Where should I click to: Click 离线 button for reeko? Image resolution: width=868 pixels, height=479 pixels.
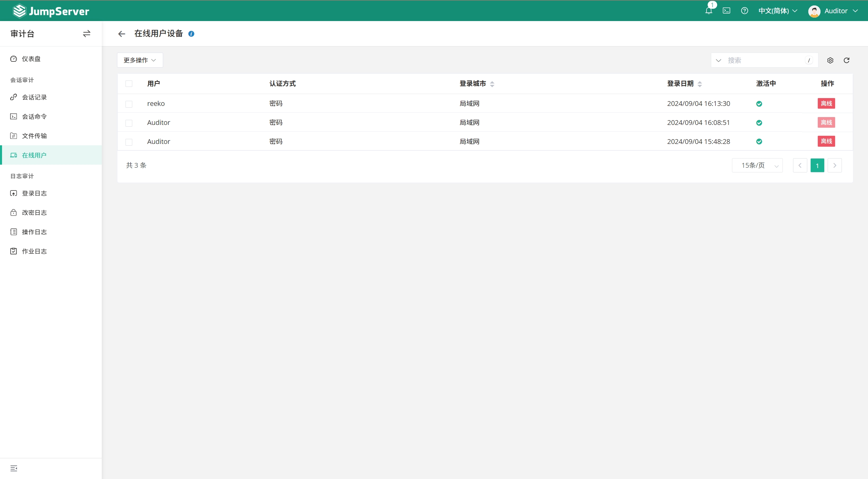click(x=826, y=103)
